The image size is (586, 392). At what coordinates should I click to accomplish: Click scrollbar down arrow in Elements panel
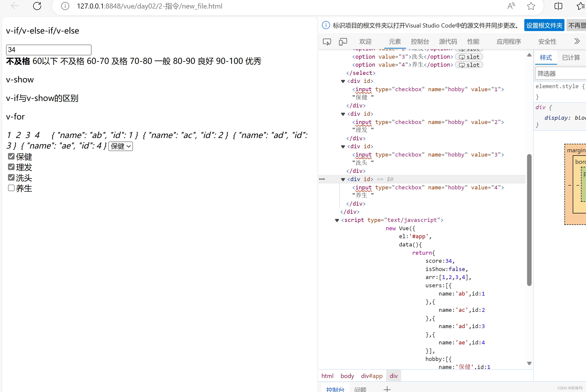tap(529, 363)
